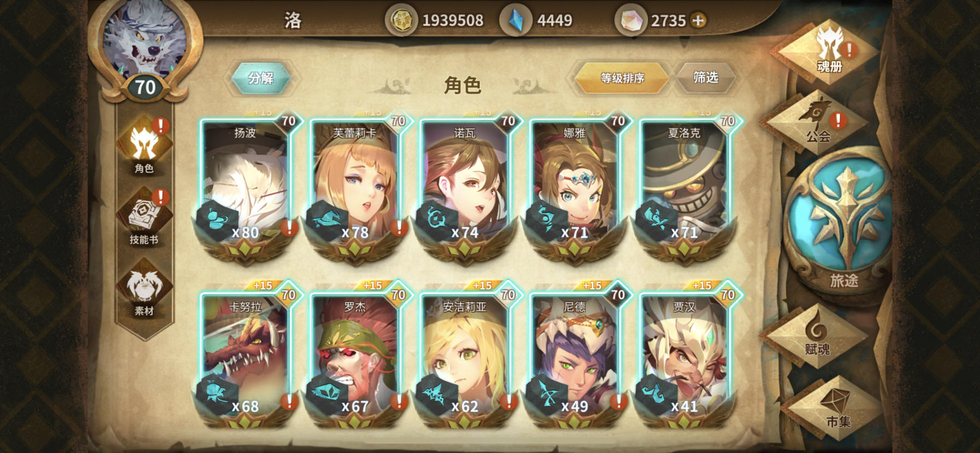Select the 安洁莉亚 character card
Screen dimensions: 980x453
pyautogui.click(x=465, y=356)
